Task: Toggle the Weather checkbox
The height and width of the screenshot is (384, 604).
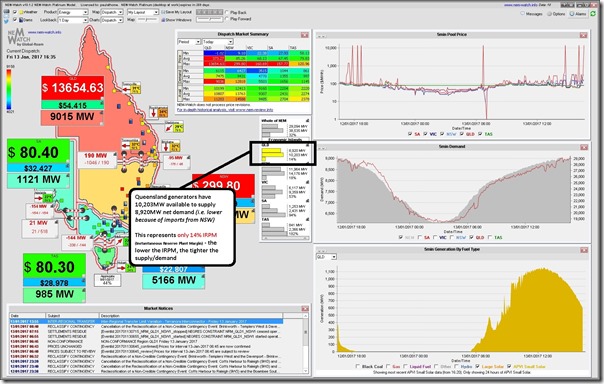Action: click(x=15, y=12)
